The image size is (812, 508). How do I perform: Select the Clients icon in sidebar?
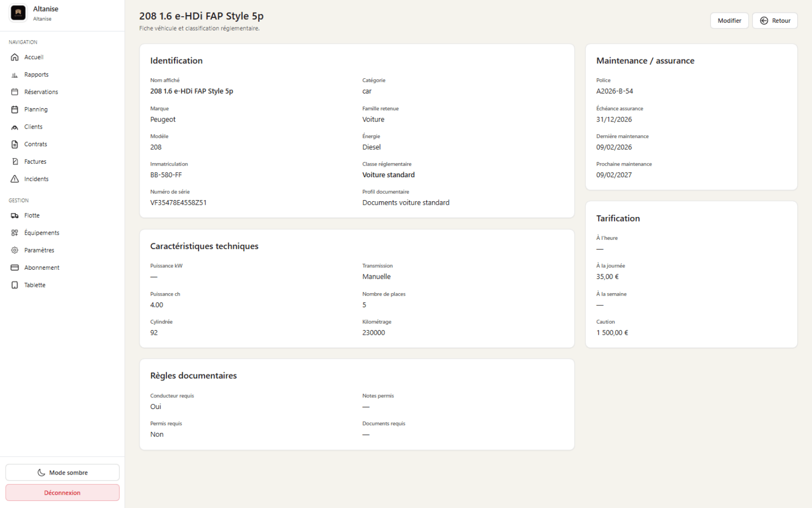(15, 127)
